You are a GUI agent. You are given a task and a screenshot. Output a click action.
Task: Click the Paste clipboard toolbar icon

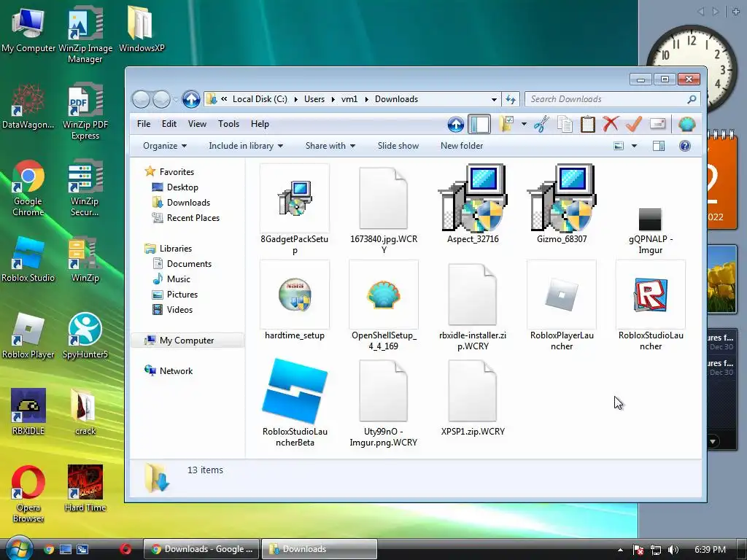tap(588, 124)
